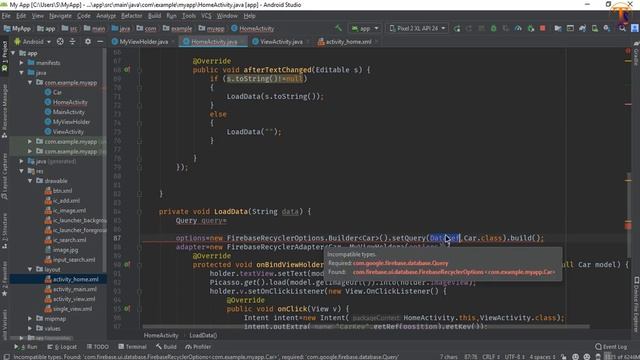Collapse the drawable folder

pos(30,181)
